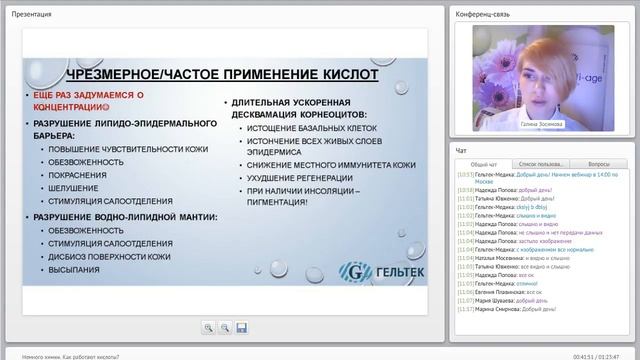Zoom out of the presentation slide
The width and height of the screenshot is (640, 360).
tap(225, 328)
